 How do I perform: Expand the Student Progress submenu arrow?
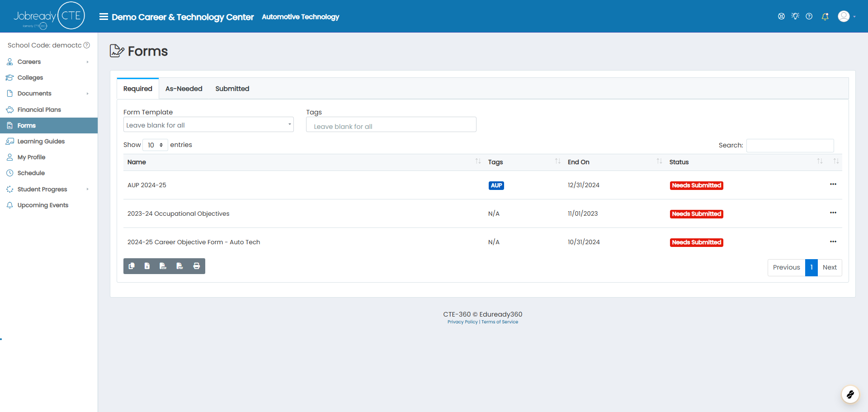[87, 189]
